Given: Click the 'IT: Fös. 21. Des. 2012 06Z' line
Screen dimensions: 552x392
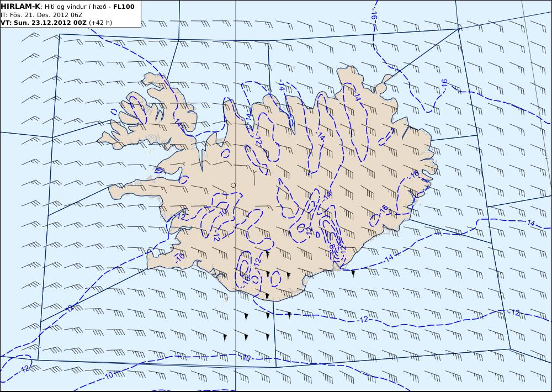Looking at the screenshot, I should pyautogui.click(x=41, y=15).
